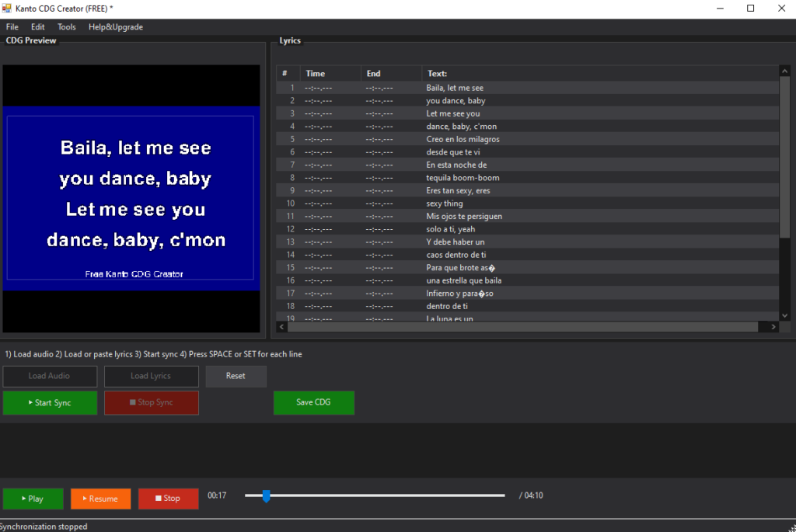
Task: Click the Kanto CDG Creator title bar icon
Action: (x=7, y=8)
